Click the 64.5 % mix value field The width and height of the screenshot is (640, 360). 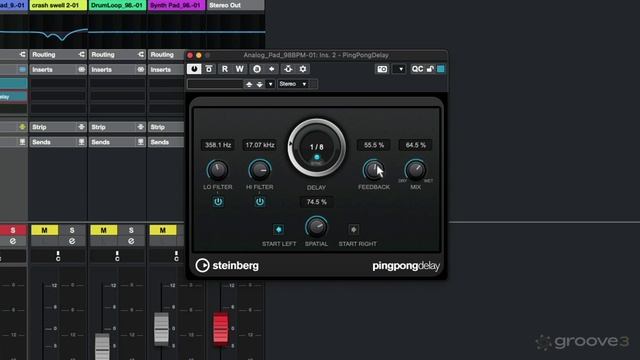point(416,145)
